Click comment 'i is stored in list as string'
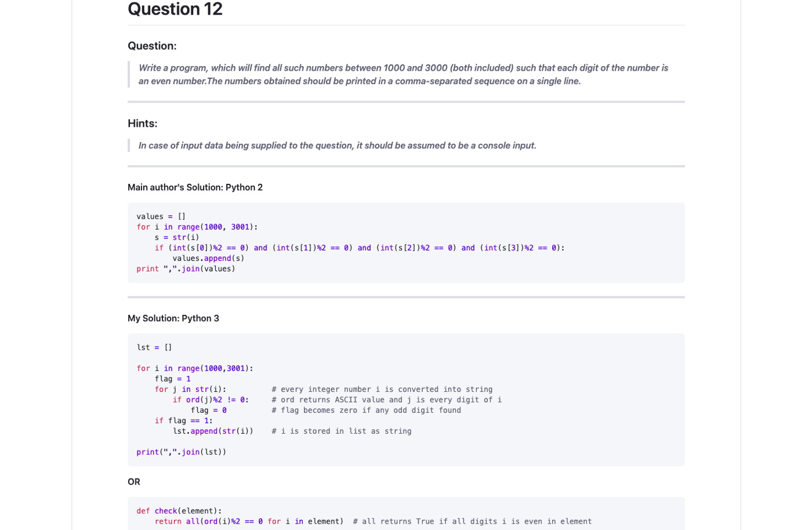 click(x=342, y=431)
